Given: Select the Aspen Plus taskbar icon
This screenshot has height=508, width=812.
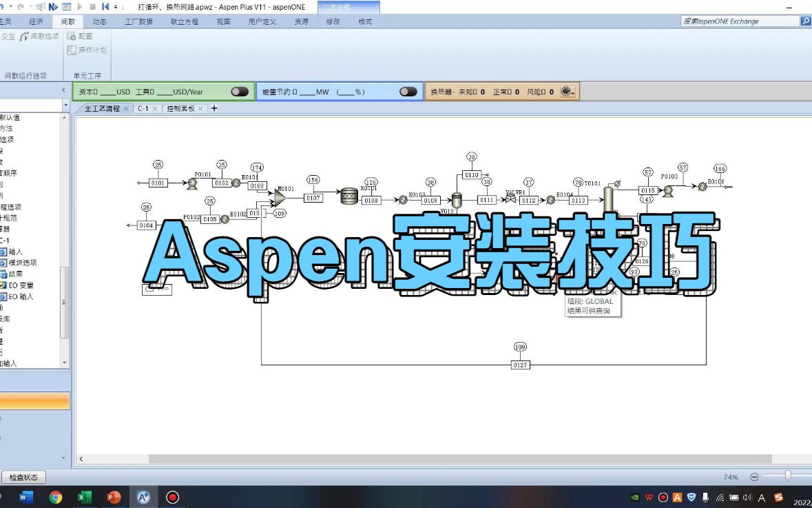Looking at the screenshot, I should click(x=143, y=497).
